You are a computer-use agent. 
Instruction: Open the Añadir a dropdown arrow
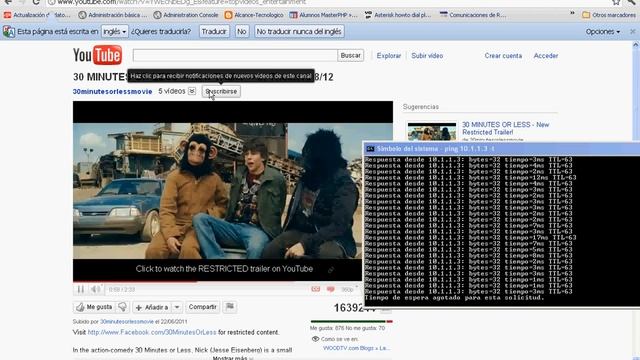177,307
